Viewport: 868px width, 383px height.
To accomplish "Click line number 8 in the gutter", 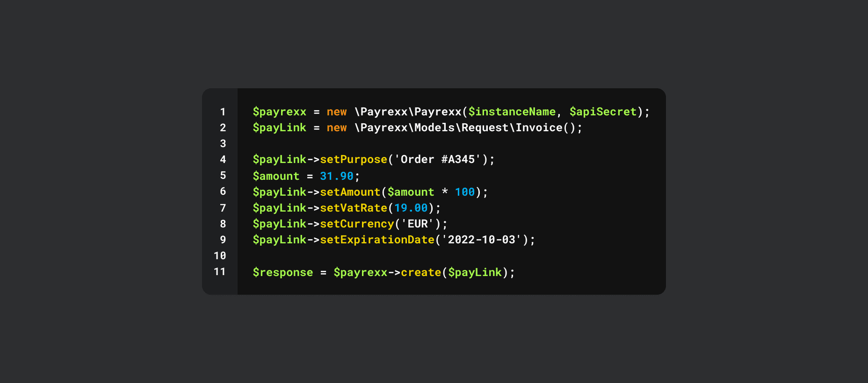I will [x=223, y=224].
